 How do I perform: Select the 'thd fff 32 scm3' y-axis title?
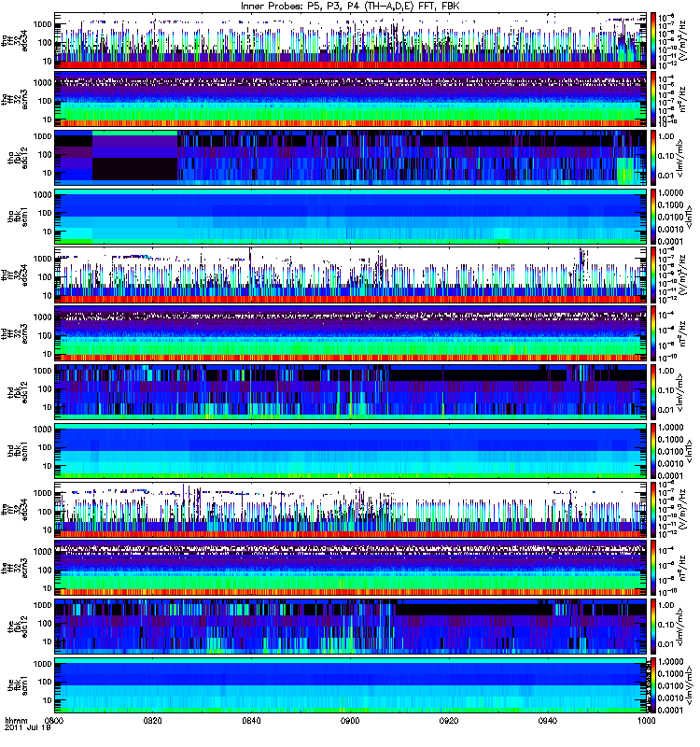click(x=15, y=333)
